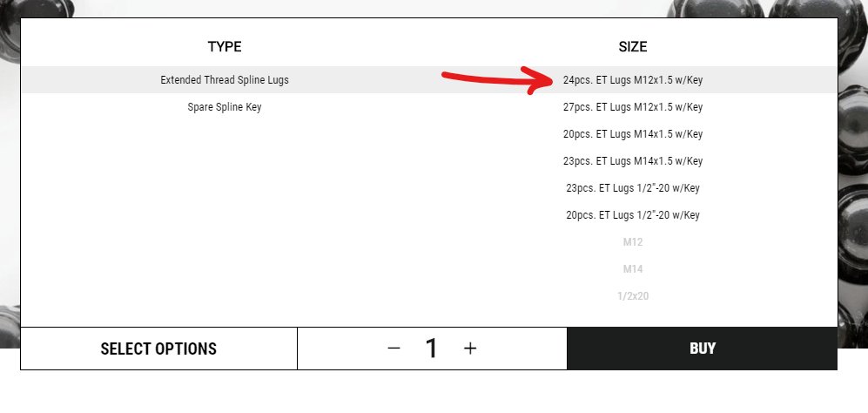Click the greyed-out M14 size option
868x413 pixels.
point(633,269)
